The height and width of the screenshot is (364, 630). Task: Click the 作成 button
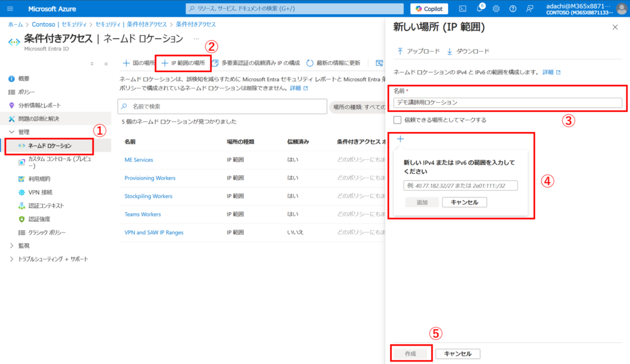[x=410, y=354]
